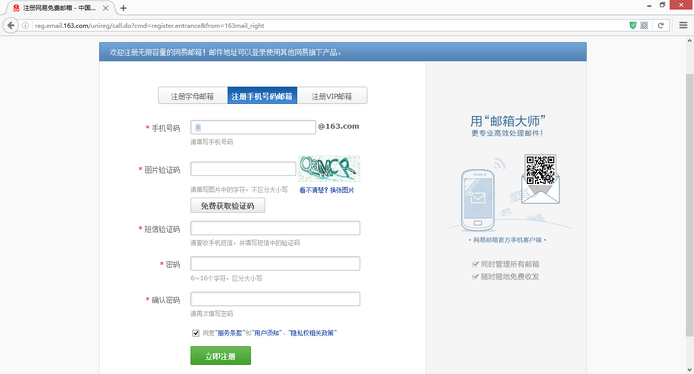Click 免费获取验证码 button
Screen dimensions: 694x374
point(227,205)
